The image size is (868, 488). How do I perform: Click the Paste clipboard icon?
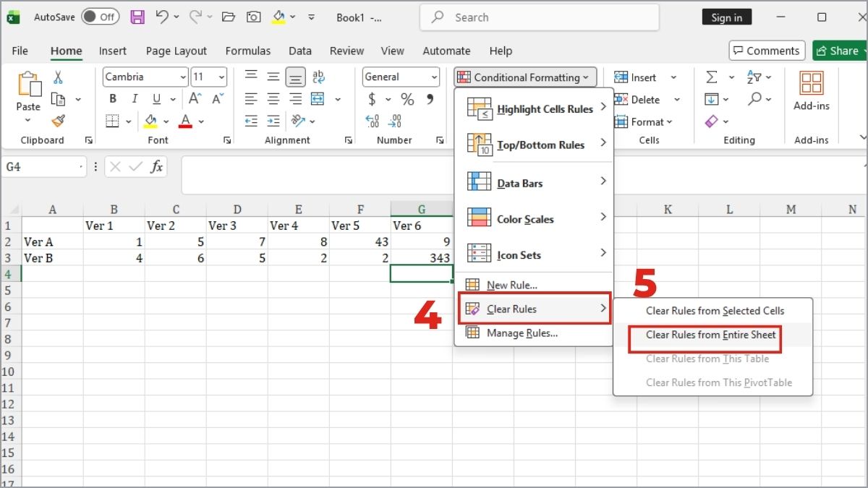[28, 84]
